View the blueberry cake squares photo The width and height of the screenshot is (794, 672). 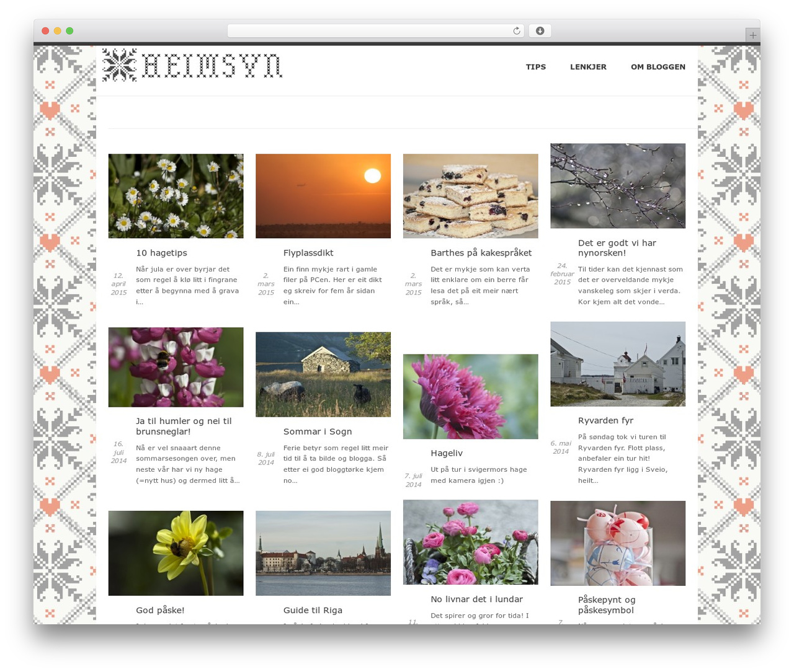coord(471,196)
